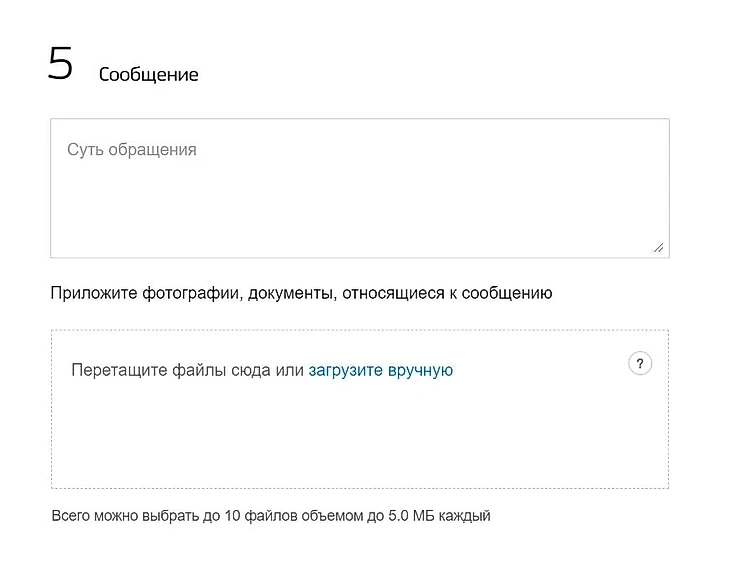Image resolution: width=730 pixels, height=562 pixels.
Task: Click the word "вручную" in upload link
Action: [420, 370]
